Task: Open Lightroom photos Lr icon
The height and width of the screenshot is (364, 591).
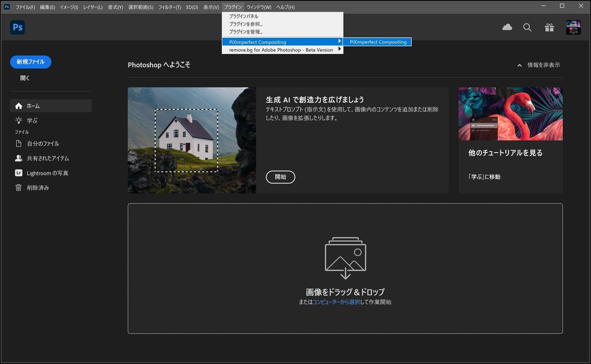Action: click(19, 173)
